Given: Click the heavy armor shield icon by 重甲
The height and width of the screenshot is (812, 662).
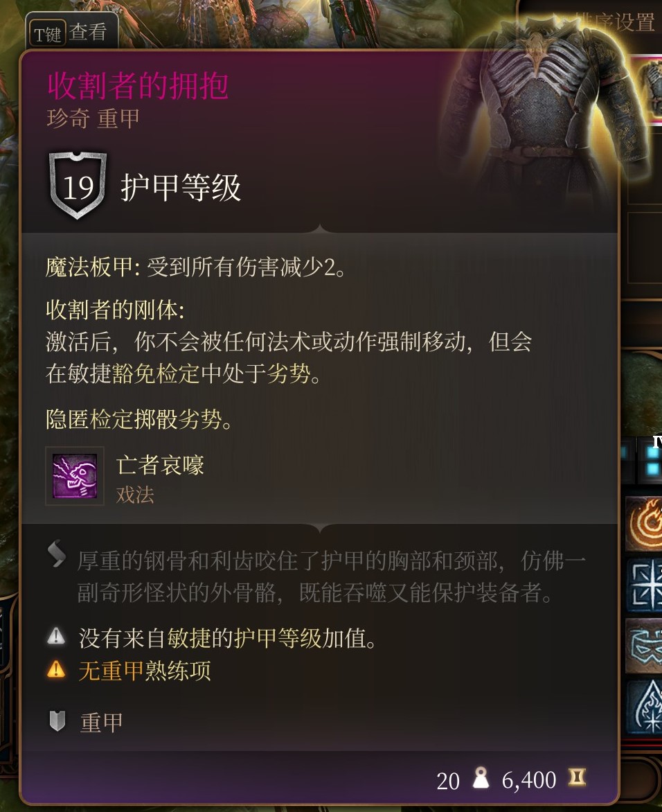Looking at the screenshot, I should tap(57, 721).
